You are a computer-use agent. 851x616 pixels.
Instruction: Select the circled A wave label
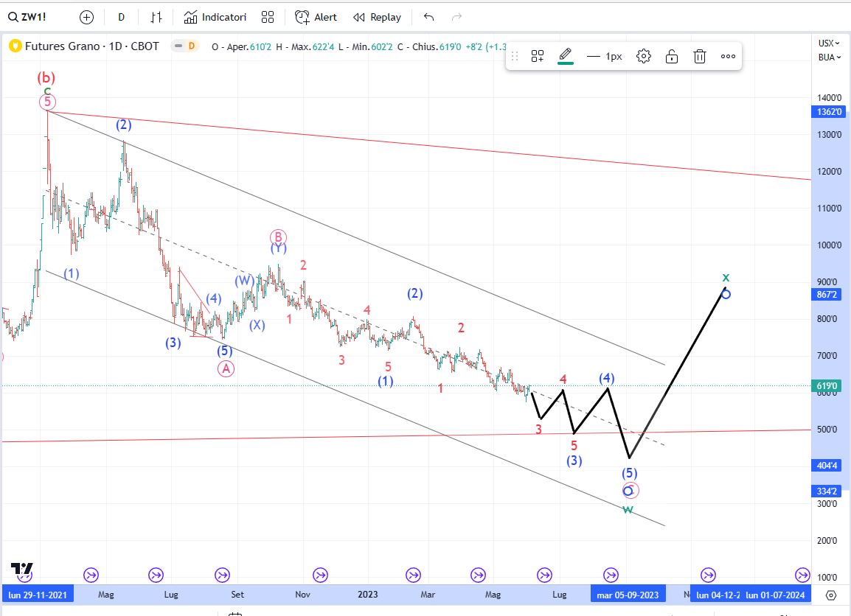coord(226,368)
